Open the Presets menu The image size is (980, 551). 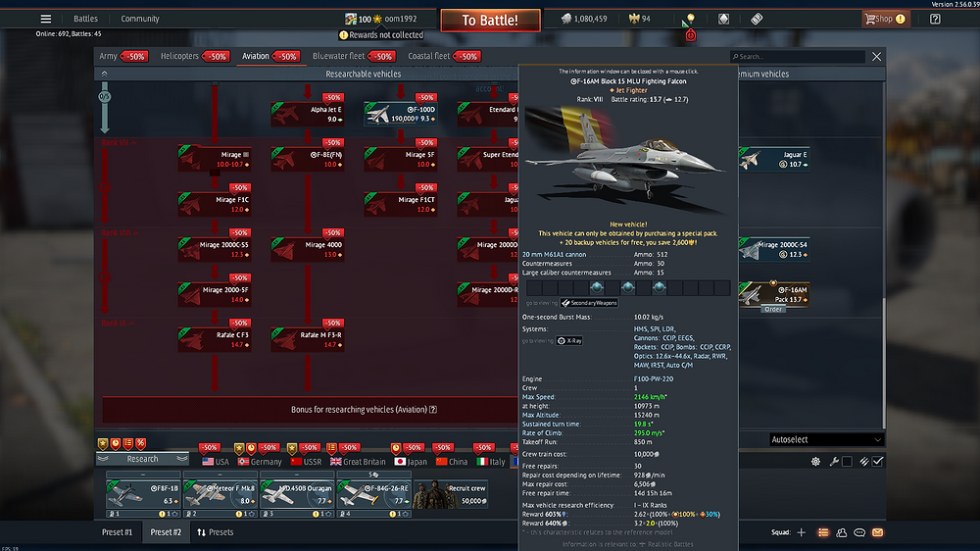[x=215, y=532]
